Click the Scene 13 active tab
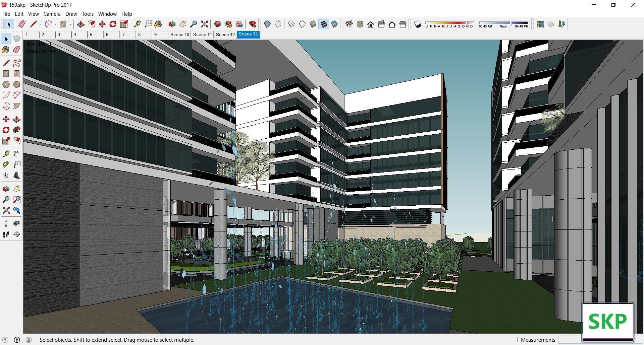This screenshot has height=345, width=644. pyautogui.click(x=248, y=34)
